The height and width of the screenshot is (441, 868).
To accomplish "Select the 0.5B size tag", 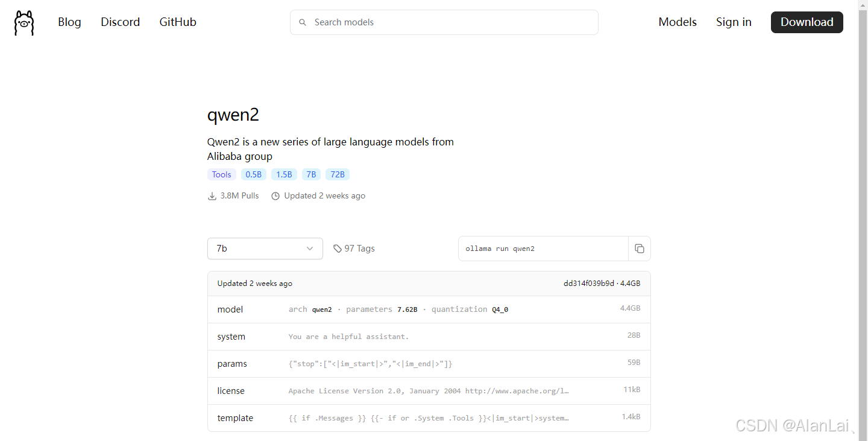I will point(254,174).
